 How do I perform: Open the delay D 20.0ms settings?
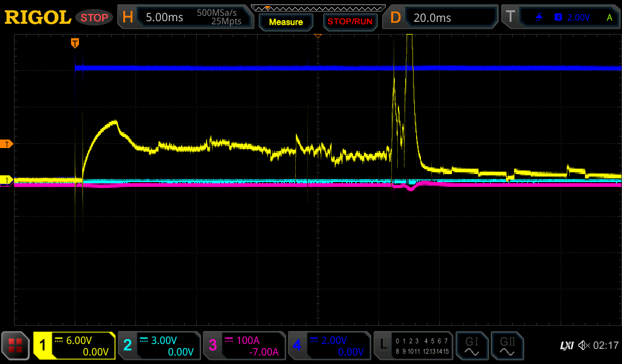coord(440,18)
